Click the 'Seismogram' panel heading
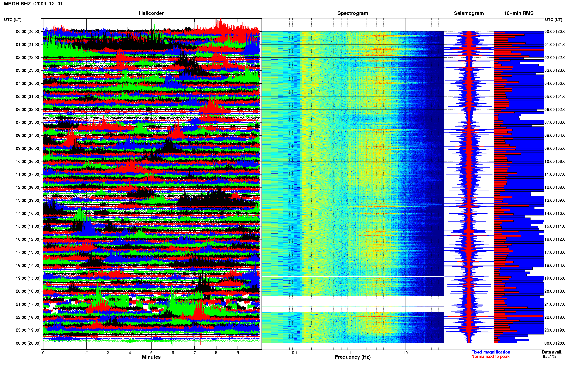The width and height of the screenshot is (588, 368). (469, 13)
